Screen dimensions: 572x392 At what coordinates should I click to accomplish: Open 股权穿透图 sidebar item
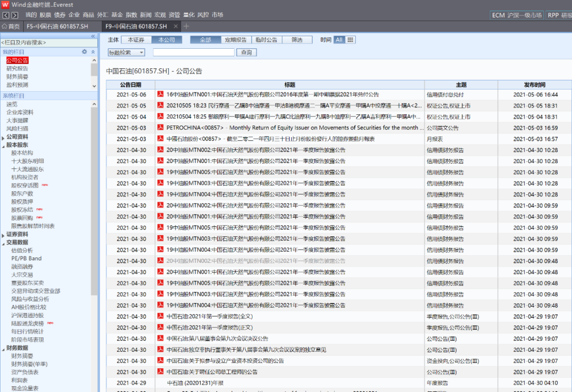(24, 185)
